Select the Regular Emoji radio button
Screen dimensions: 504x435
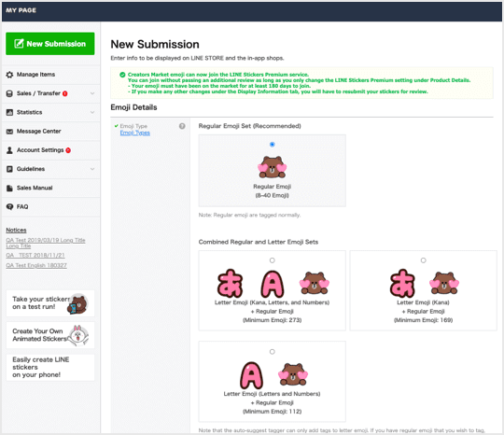point(273,145)
